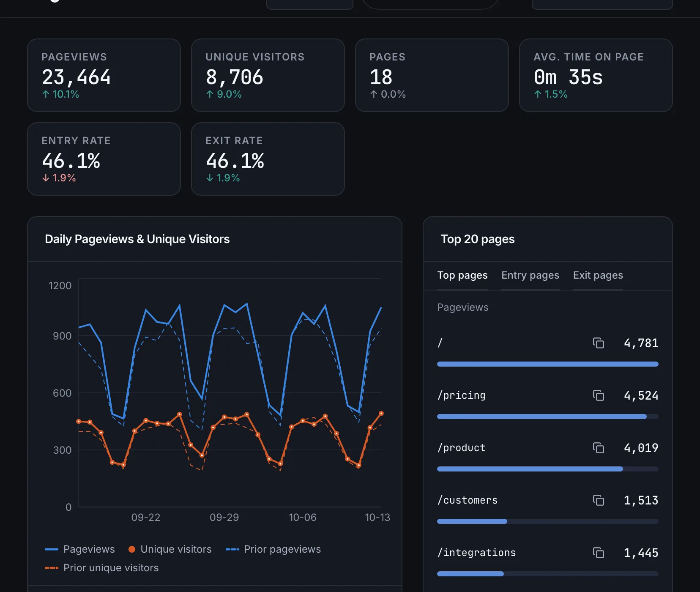Switch to the Top pages tab
Image resolution: width=700 pixels, height=592 pixels.
click(x=462, y=275)
